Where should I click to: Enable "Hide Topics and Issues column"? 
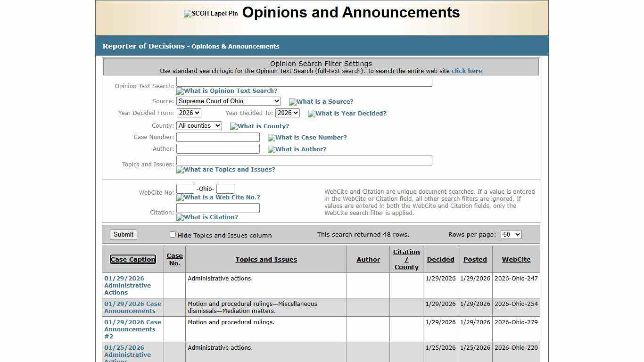click(173, 234)
